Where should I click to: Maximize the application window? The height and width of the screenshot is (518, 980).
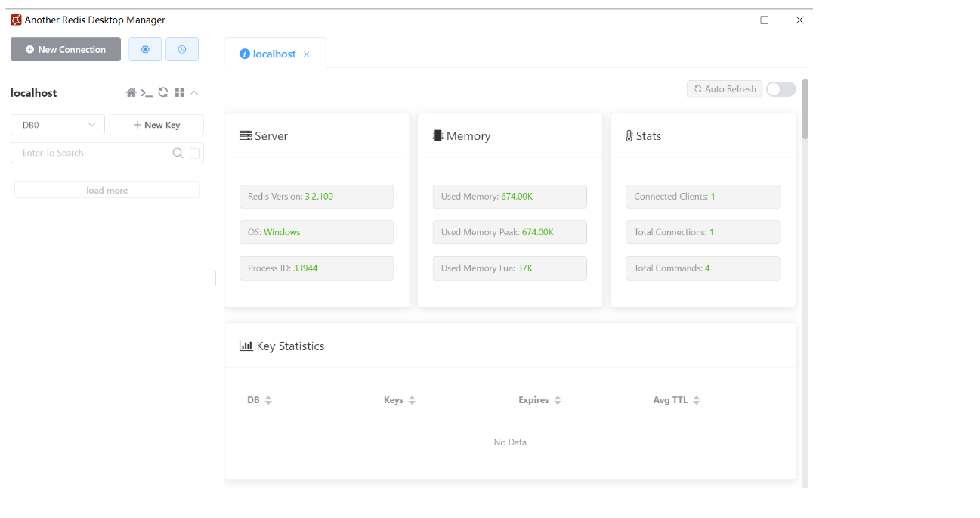tap(765, 20)
